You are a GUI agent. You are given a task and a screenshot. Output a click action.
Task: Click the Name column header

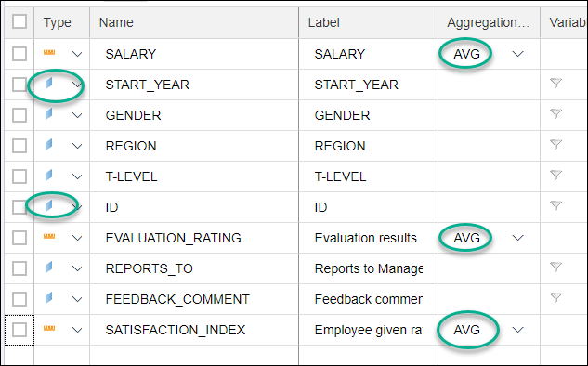click(x=194, y=22)
